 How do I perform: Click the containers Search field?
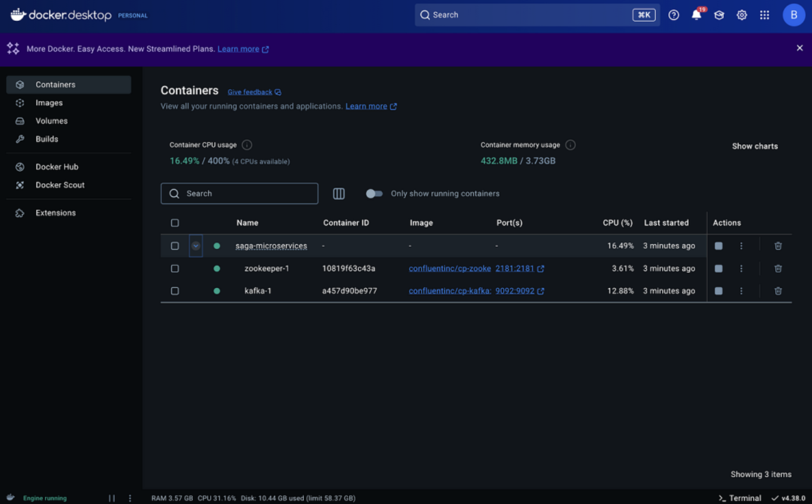pyautogui.click(x=240, y=193)
